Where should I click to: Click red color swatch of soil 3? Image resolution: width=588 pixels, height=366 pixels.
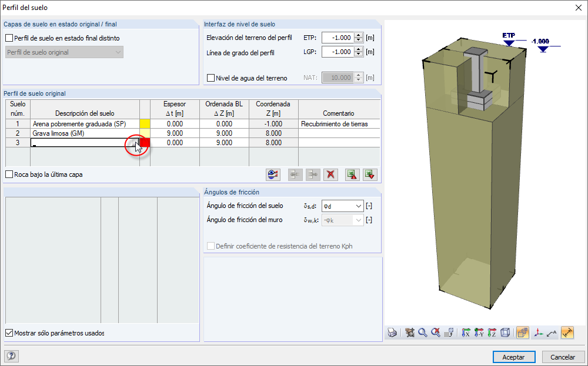click(145, 142)
